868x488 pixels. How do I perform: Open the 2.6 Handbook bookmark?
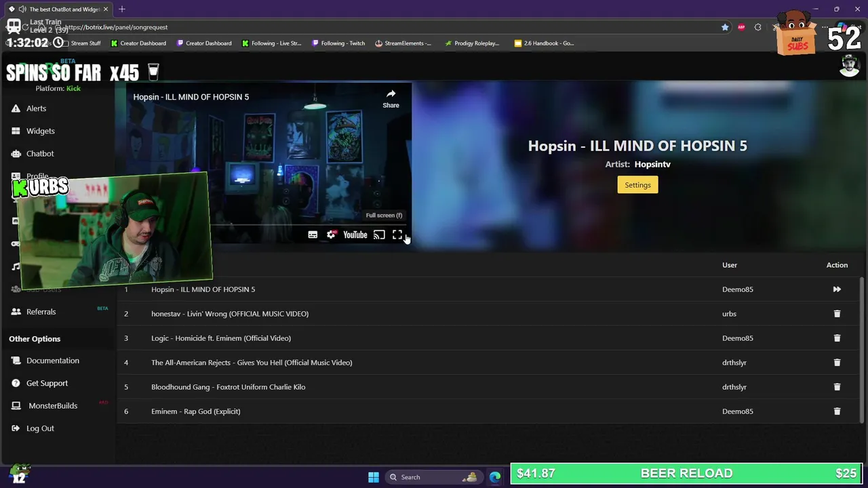[x=544, y=43]
